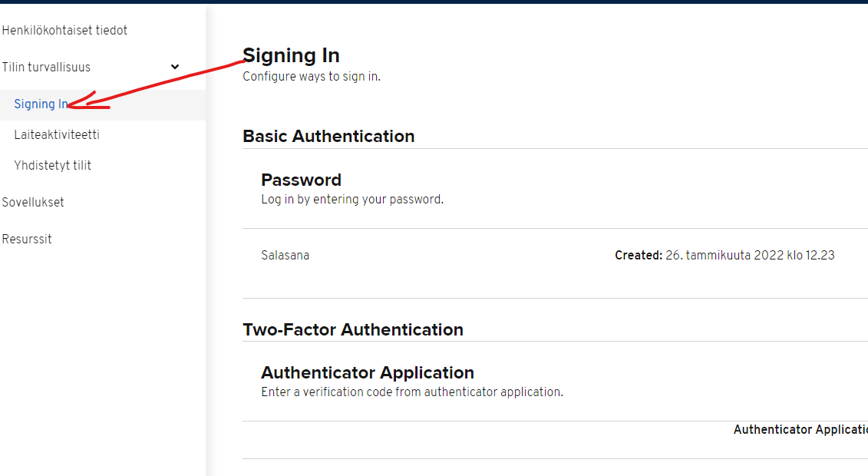The image size is (868, 476).
Task: Click the 'Configure ways to sign in' subtitle
Action: [x=312, y=77]
